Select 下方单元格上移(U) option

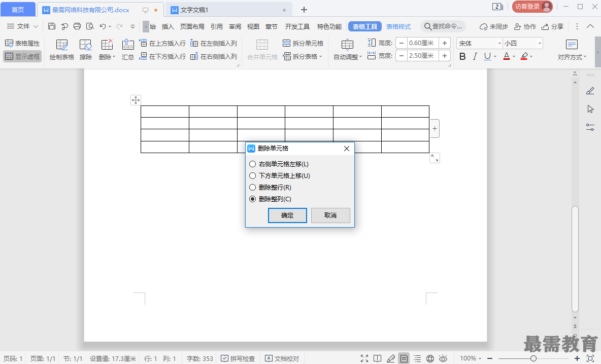coord(279,176)
